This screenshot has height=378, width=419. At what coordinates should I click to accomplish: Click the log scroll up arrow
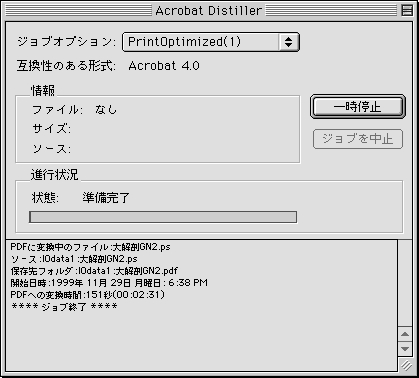point(405,334)
